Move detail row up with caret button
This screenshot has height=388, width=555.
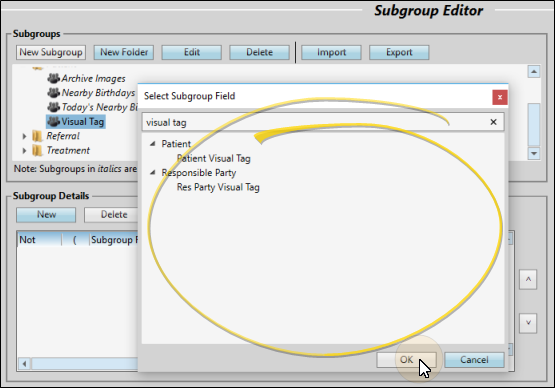click(x=528, y=280)
